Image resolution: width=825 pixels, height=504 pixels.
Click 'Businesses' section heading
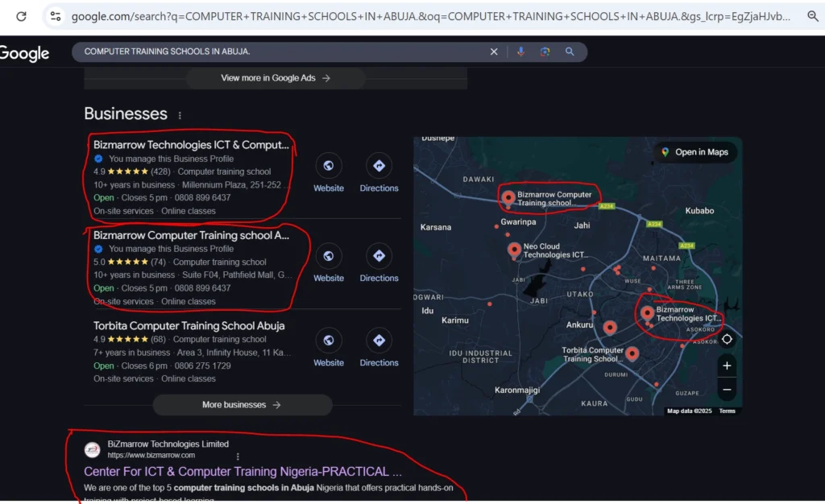[126, 114]
